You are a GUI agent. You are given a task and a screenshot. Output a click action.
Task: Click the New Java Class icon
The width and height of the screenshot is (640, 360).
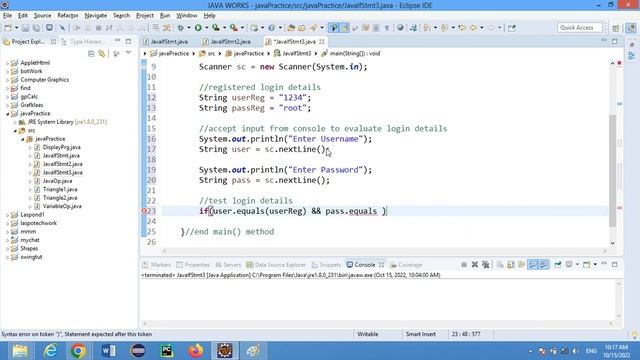pyautogui.click(x=271, y=28)
